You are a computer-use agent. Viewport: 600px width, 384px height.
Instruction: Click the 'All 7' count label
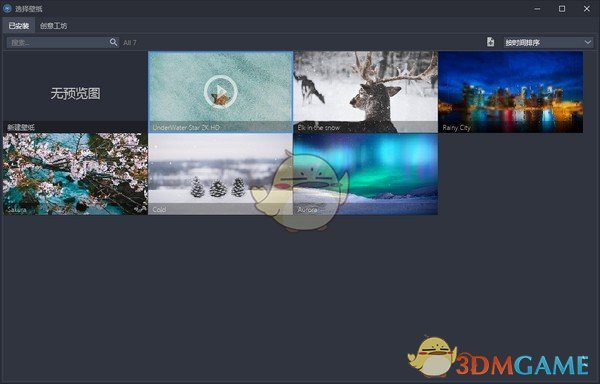(x=130, y=43)
